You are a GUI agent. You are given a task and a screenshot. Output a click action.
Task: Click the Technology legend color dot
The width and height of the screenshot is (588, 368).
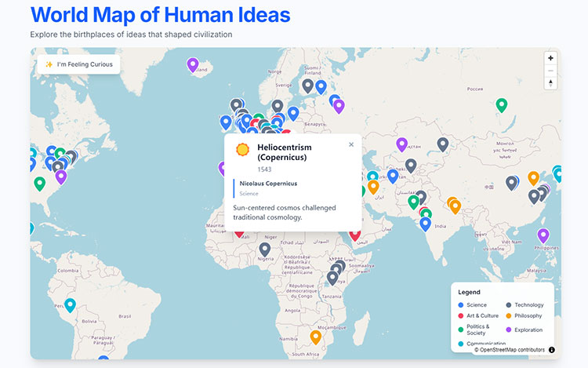[x=509, y=305]
